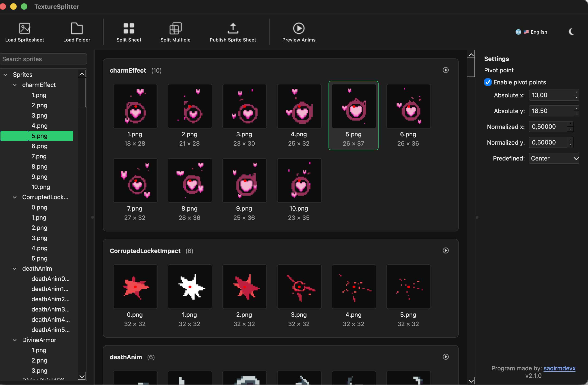Select the Split Sheet tool
The height and width of the screenshot is (385, 588).
pos(129,32)
